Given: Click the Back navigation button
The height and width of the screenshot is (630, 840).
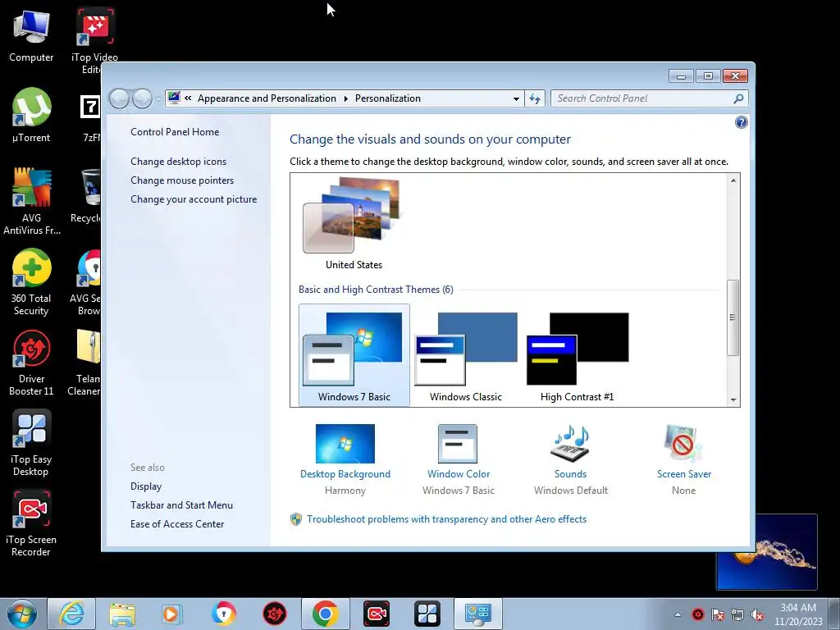Looking at the screenshot, I should (x=120, y=98).
